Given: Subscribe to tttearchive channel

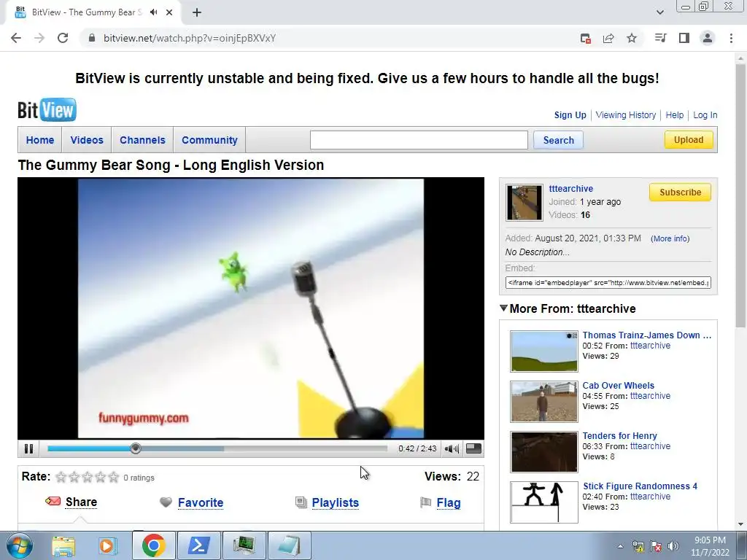Looking at the screenshot, I should 681,192.
